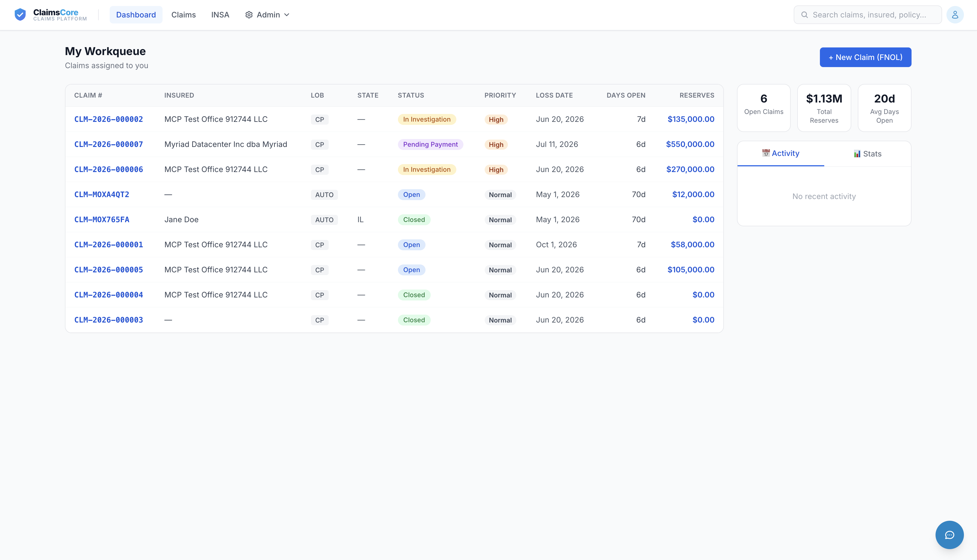Image resolution: width=977 pixels, height=560 pixels.
Task: Click the Stats bar chart icon
Action: 857,154
